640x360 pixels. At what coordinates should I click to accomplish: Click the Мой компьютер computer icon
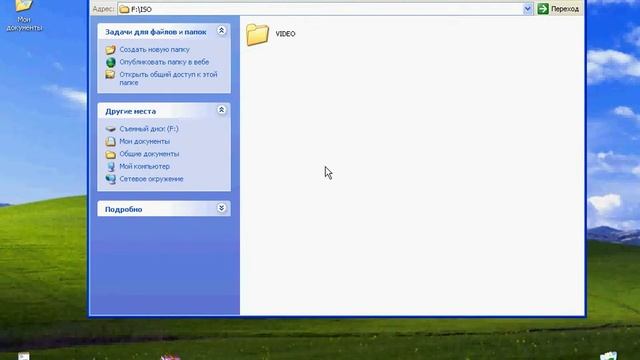111,167
